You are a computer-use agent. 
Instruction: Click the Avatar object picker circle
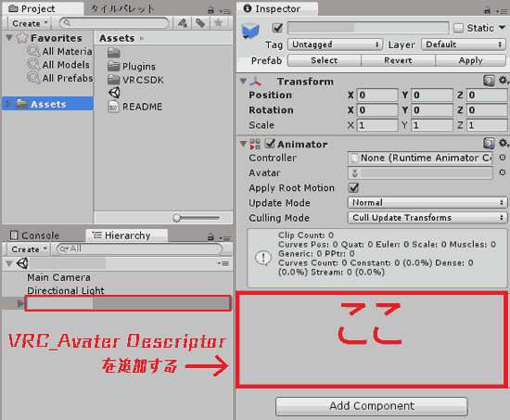pos(503,172)
